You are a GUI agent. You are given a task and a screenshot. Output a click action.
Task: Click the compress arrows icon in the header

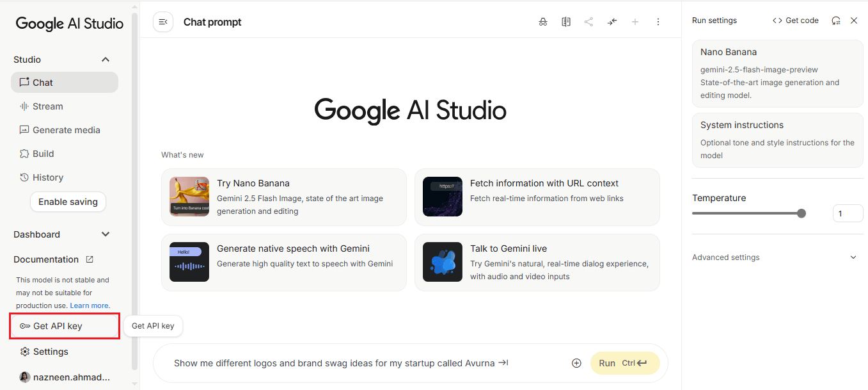(x=612, y=22)
